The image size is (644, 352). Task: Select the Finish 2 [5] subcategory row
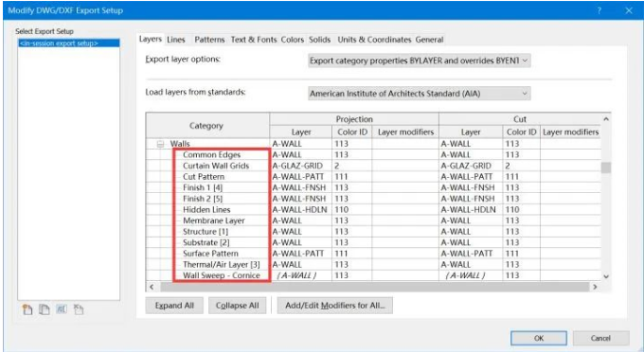tap(373, 199)
